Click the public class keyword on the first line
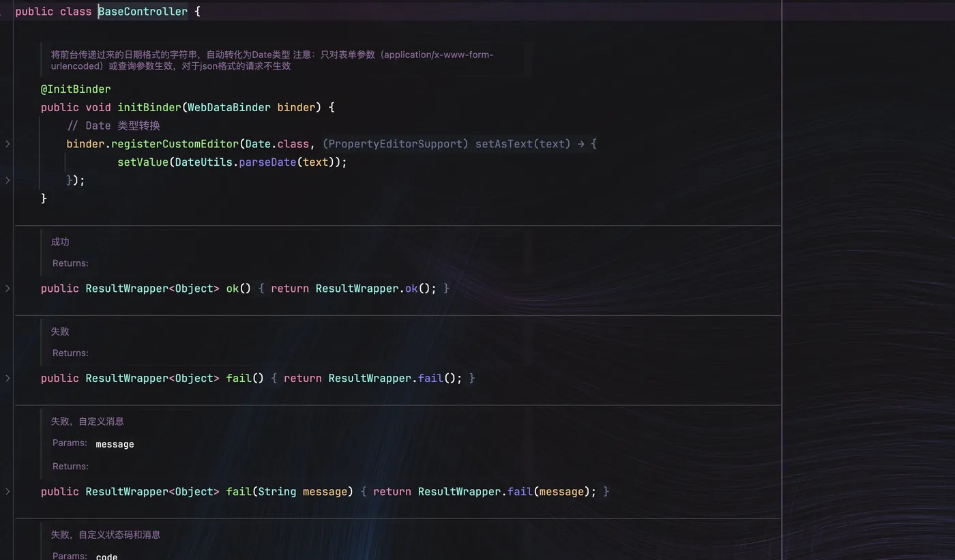Viewport: 955px width, 560px height. 53,12
